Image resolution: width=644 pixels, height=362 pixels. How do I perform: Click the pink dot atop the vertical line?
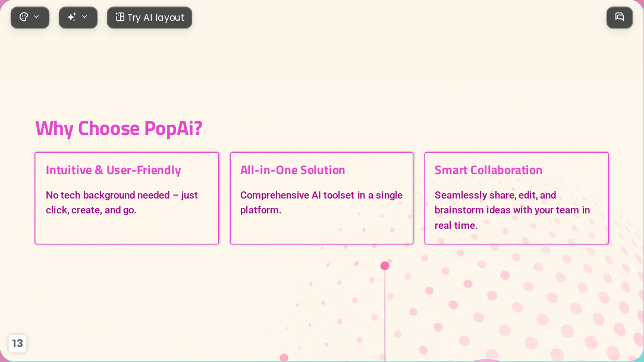point(385,266)
